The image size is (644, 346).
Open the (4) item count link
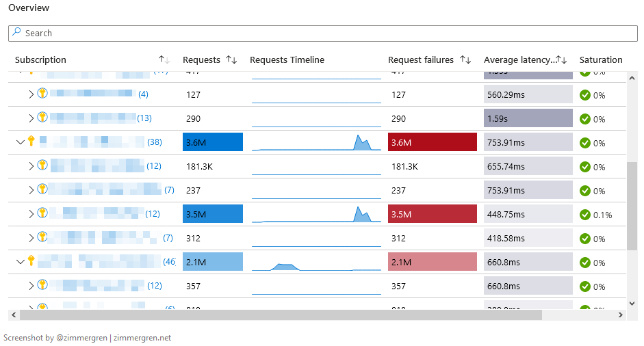[143, 94]
